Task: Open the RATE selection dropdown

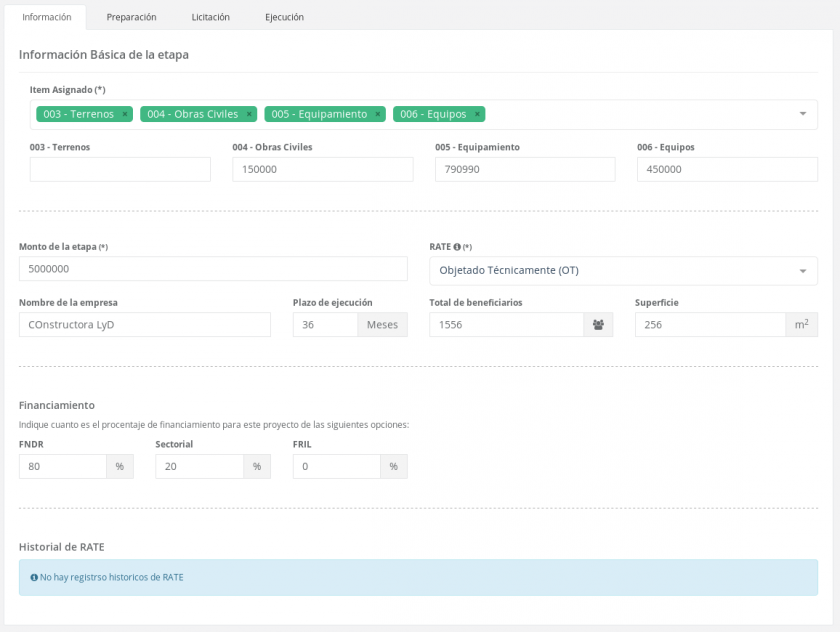Action: (x=803, y=271)
